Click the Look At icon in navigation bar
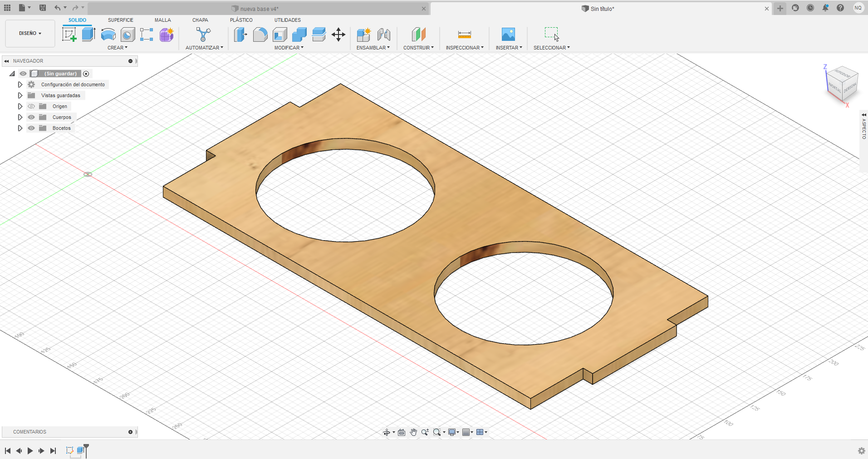868x459 pixels. 402,432
